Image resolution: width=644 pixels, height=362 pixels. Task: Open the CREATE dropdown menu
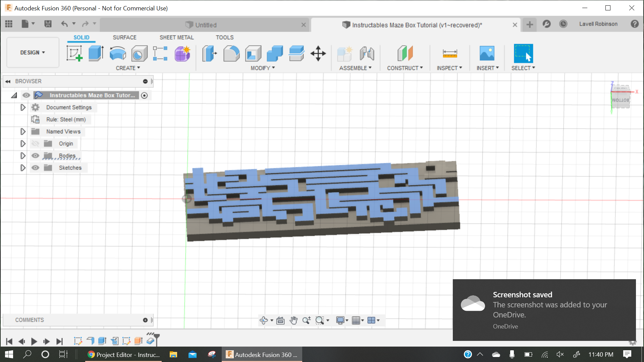128,68
